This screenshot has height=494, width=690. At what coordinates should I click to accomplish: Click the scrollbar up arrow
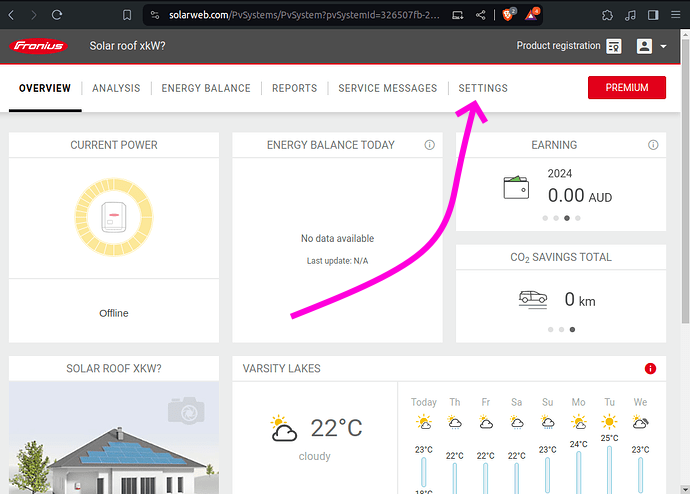(x=685, y=34)
